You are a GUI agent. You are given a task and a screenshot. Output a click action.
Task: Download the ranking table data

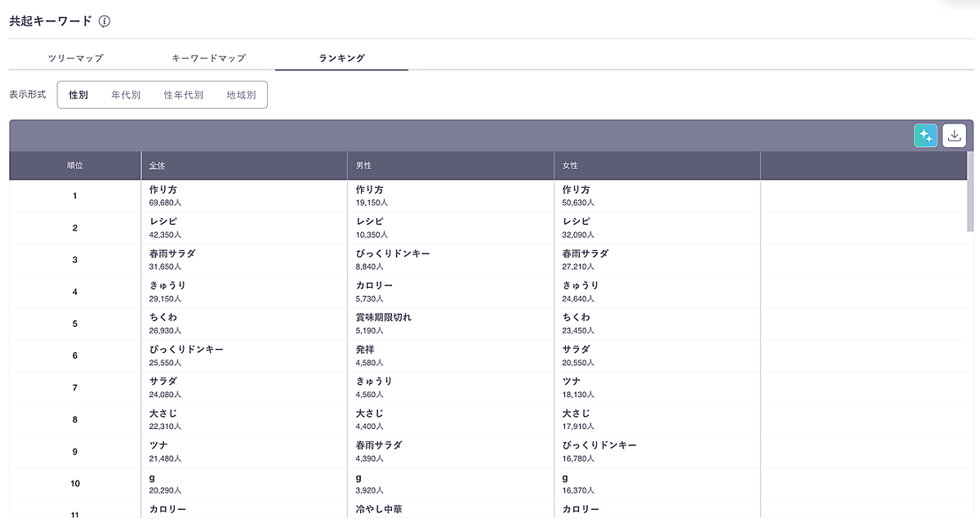tap(954, 136)
